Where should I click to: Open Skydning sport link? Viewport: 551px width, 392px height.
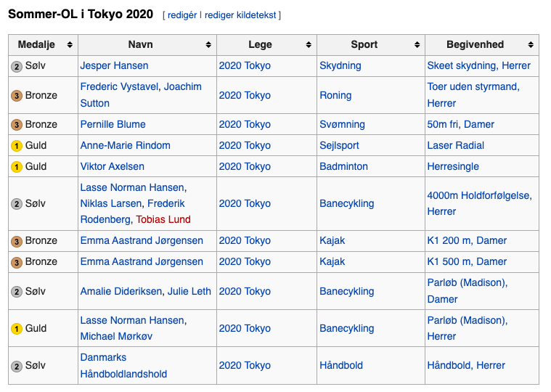tap(340, 65)
